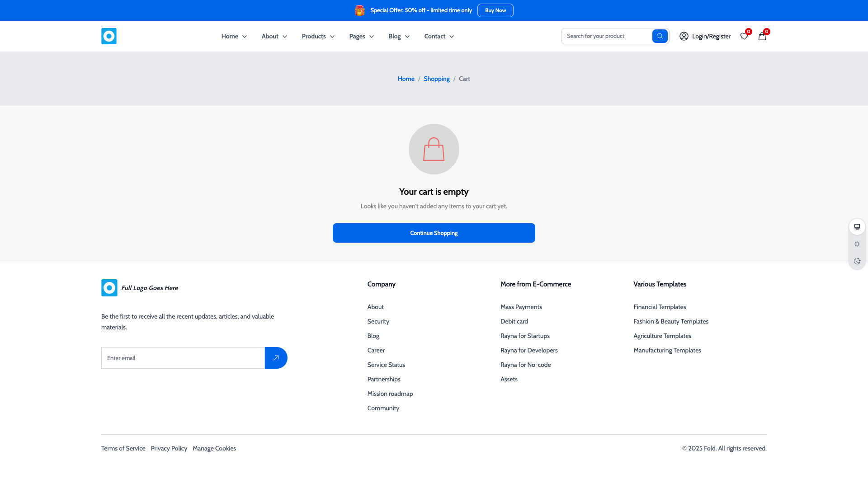Enable light theme with sun icon
This screenshot has width=868, height=488.
click(857, 244)
